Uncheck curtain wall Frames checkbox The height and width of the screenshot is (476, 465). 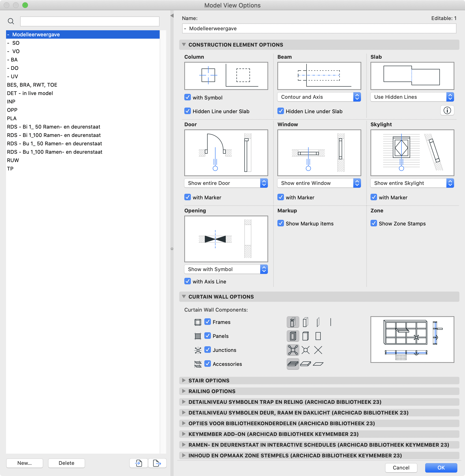tap(207, 322)
